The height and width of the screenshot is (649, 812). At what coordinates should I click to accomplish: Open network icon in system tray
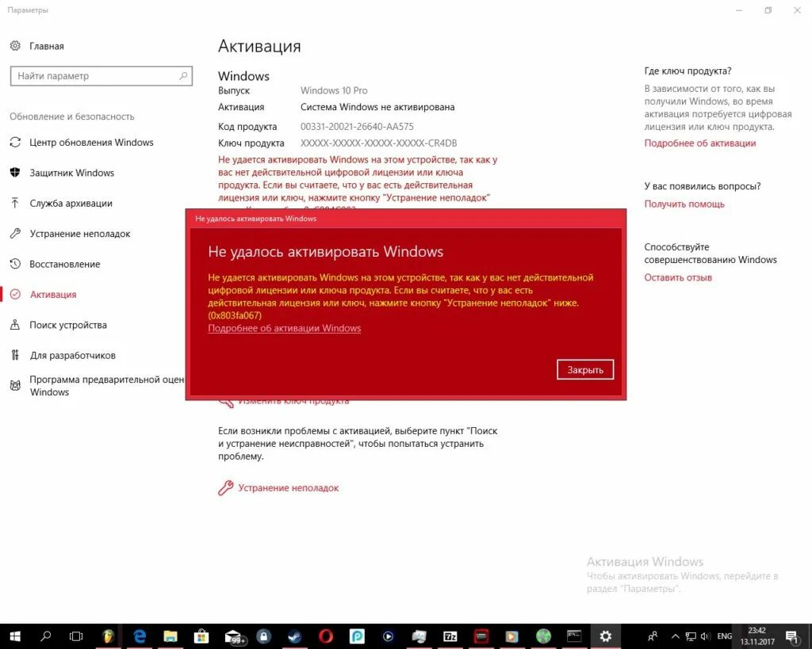[x=691, y=636]
